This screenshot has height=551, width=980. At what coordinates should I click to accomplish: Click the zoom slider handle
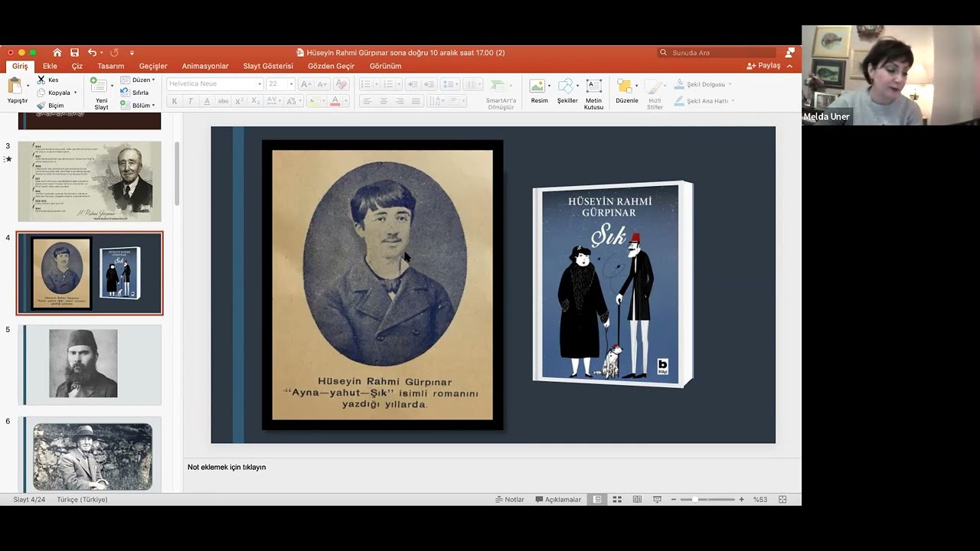(694, 500)
